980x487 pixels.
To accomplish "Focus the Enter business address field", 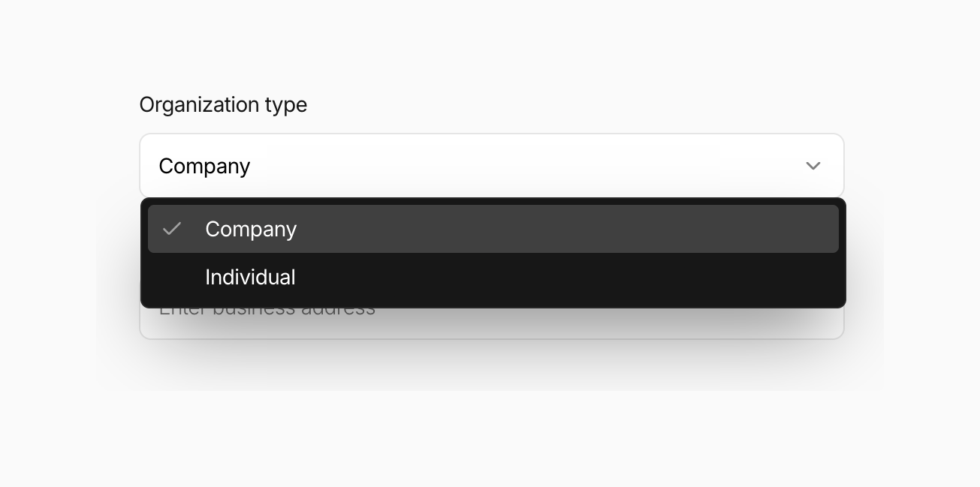I will 491,323.
